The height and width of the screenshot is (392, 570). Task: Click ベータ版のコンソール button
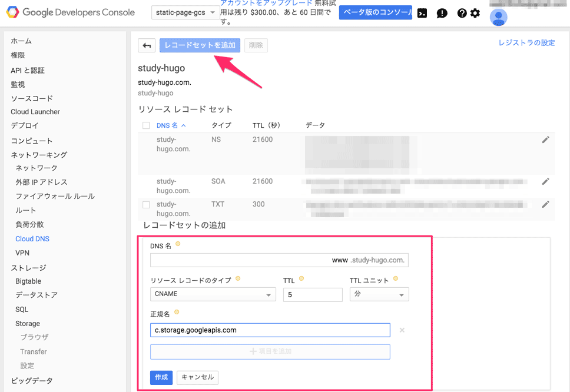coord(376,12)
